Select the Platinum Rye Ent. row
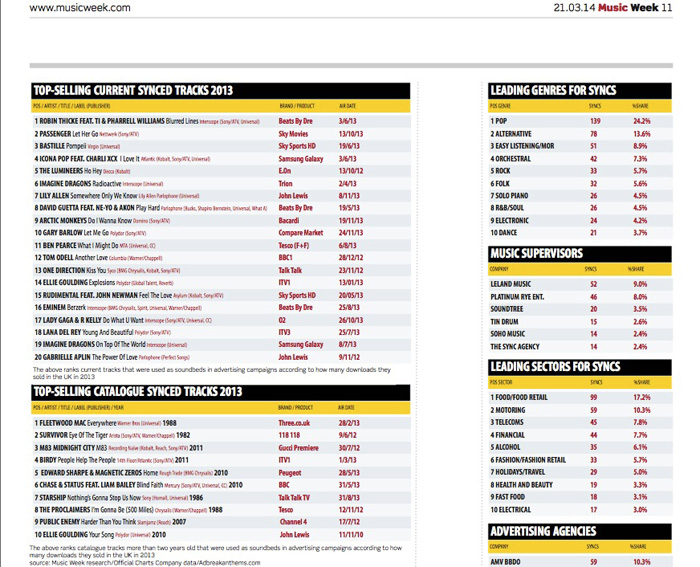This screenshot has width=700, height=567. [579, 296]
